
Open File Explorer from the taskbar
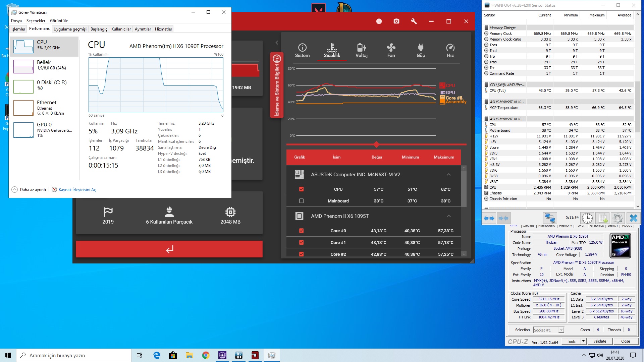(x=190, y=355)
